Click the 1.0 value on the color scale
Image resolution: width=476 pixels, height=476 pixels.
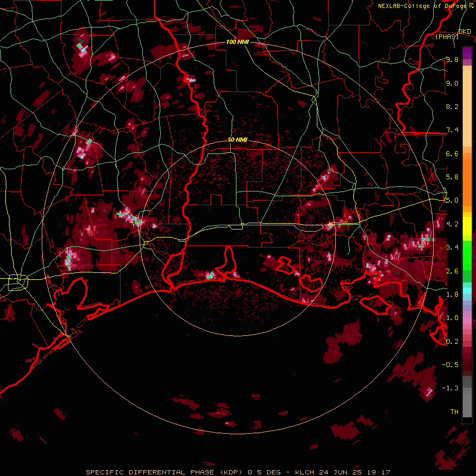[452, 318]
